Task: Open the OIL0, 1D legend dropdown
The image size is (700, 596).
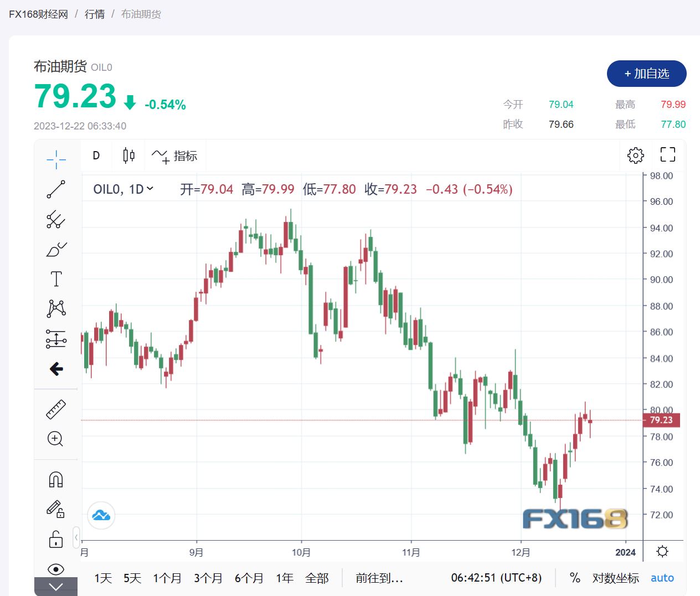Action: pyautogui.click(x=123, y=189)
